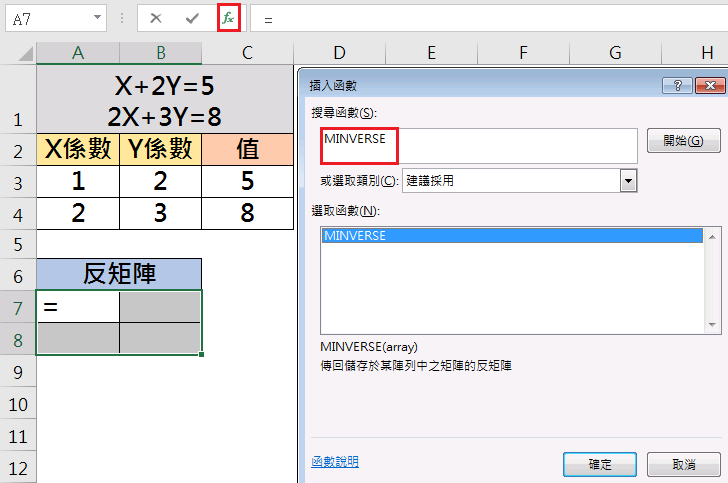Image resolution: width=728 pixels, height=483 pixels.
Task: Open the 函數說明 help link
Action: click(335, 462)
